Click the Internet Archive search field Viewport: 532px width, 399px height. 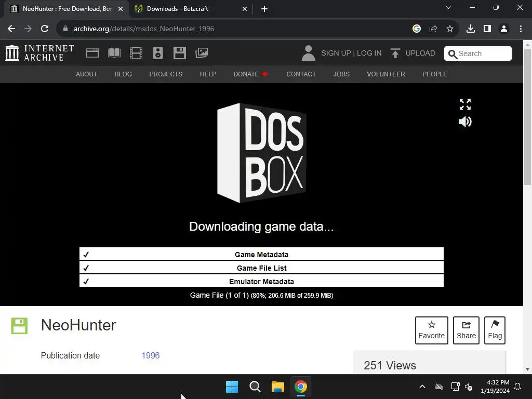point(478,54)
